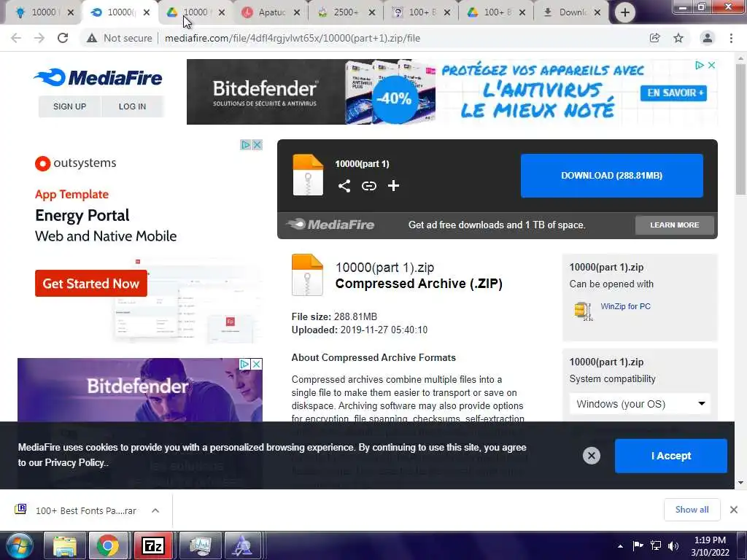Click the share icon under 10000(part 1)
The height and width of the screenshot is (560, 747).
coord(344,186)
